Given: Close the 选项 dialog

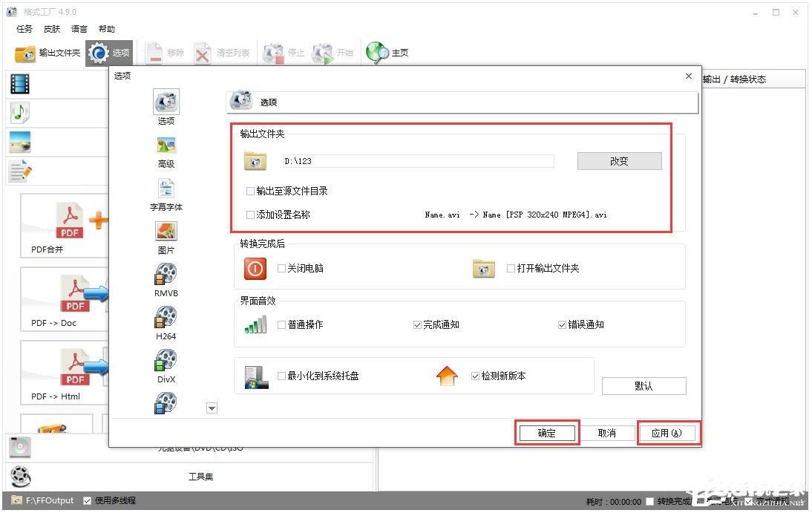Looking at the screenshot, I should pyautogui.click(x=689, y=76).
